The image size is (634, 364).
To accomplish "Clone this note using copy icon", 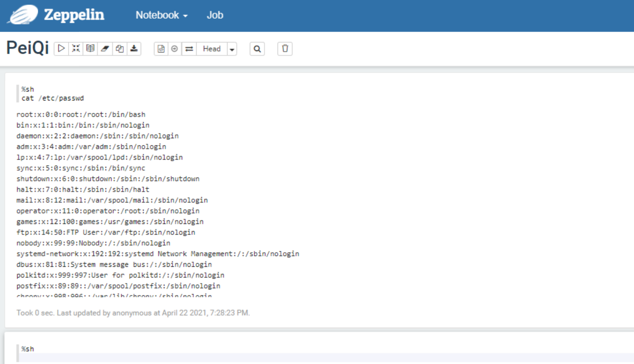I will point(120,49).
